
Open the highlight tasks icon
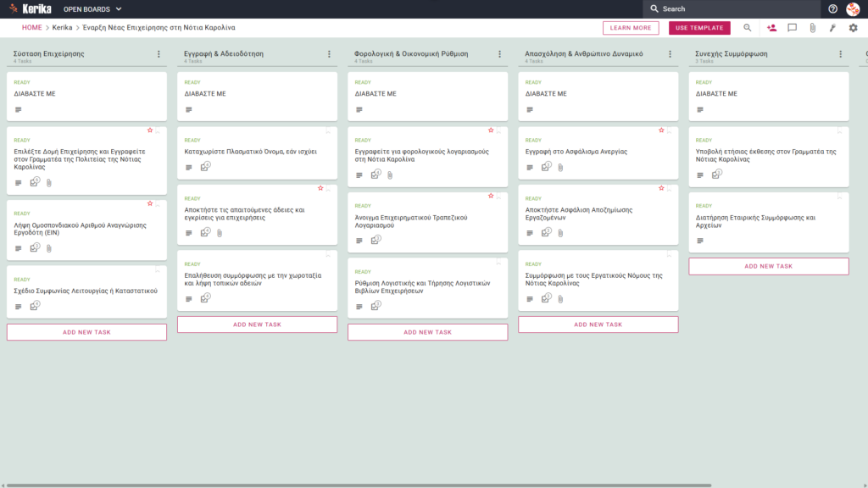tap(832, 28)
